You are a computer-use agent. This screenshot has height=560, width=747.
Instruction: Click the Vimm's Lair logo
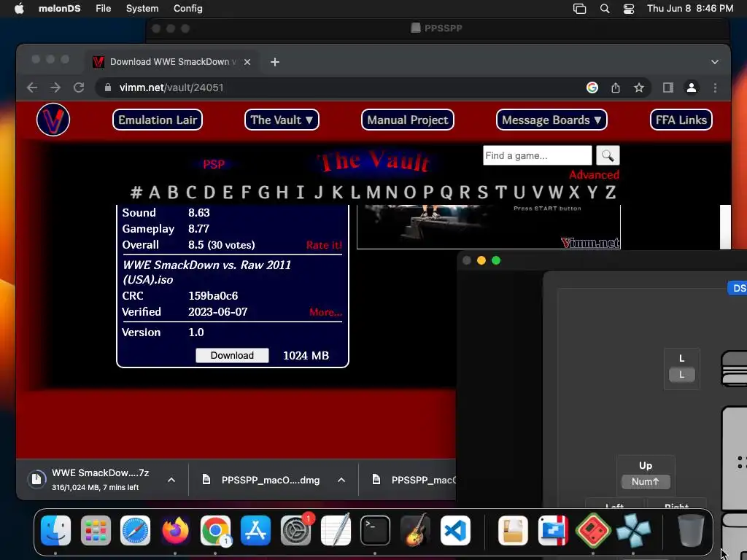53,120
